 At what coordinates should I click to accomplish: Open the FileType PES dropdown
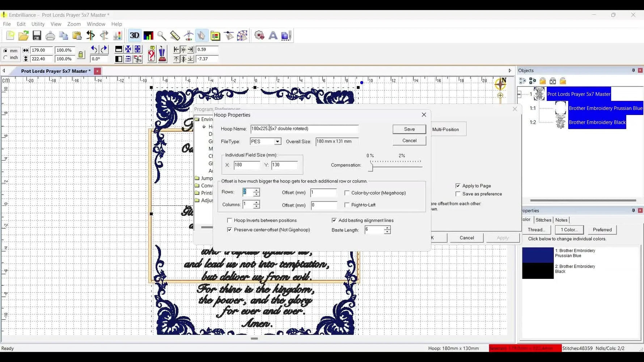click(x=277, y=141)
